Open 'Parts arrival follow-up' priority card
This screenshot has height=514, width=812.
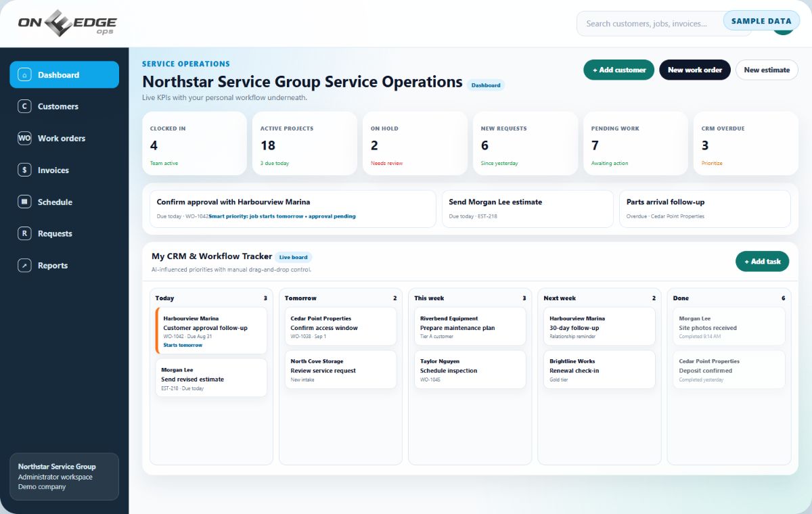704,208
